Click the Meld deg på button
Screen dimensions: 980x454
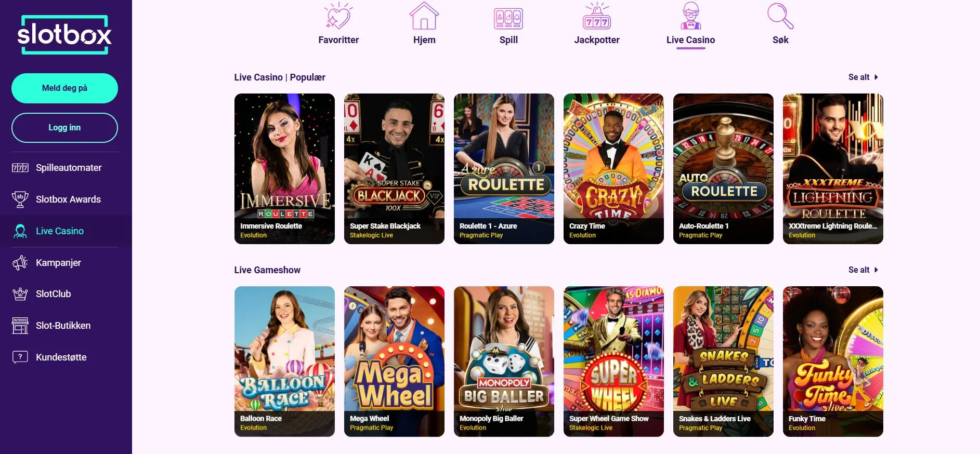tap(64, 88)
